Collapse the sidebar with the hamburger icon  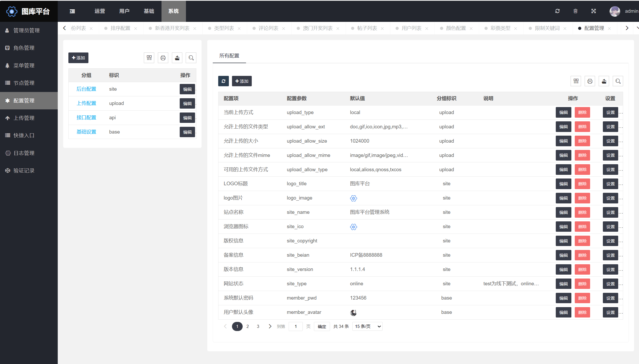point(72,11)
